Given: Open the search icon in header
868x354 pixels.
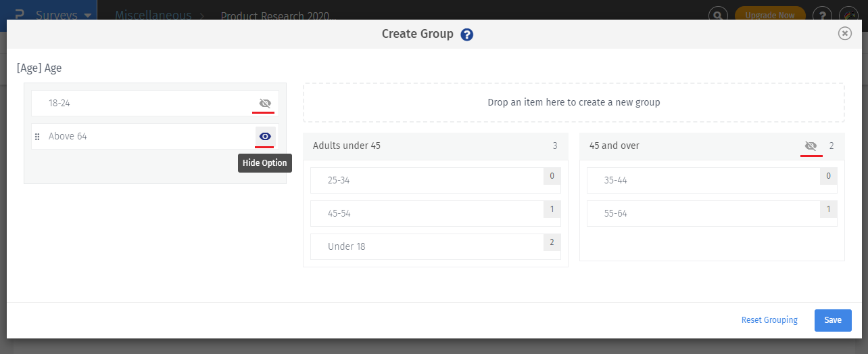Looking at the screenshot, I should coord(717,14).
